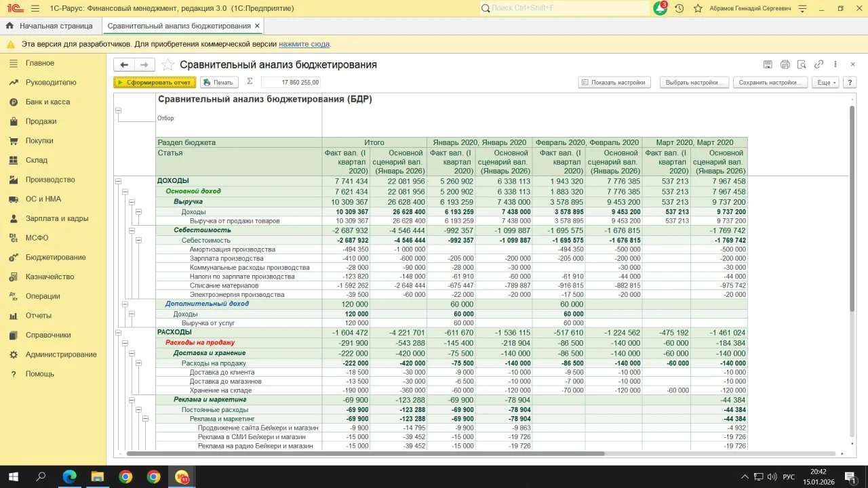Image resolution: width=868 pixels, height=488 pixels.
Task: Navigate back with left arrow button
Action: 124,65
